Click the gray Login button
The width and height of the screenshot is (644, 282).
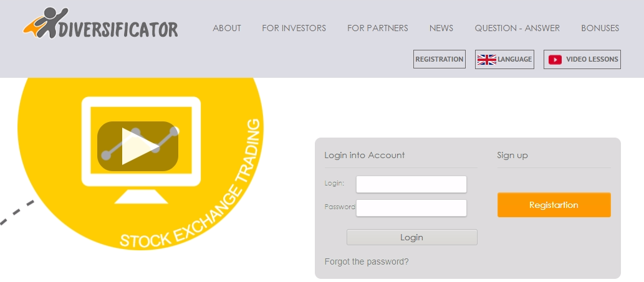(412, 237)
